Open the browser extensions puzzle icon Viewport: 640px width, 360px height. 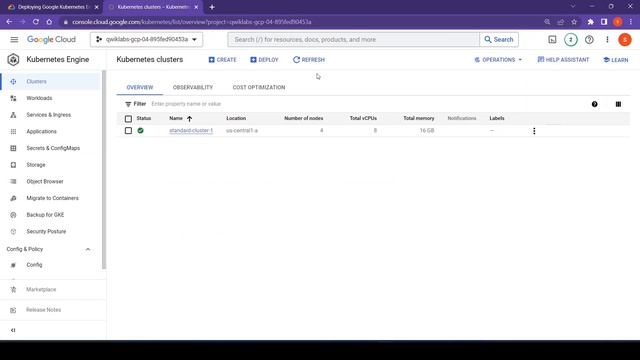click(591, 22)
